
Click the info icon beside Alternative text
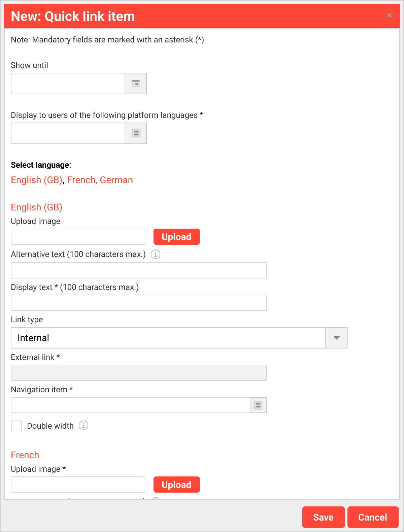pyautogui.click(x=155, y=254)
